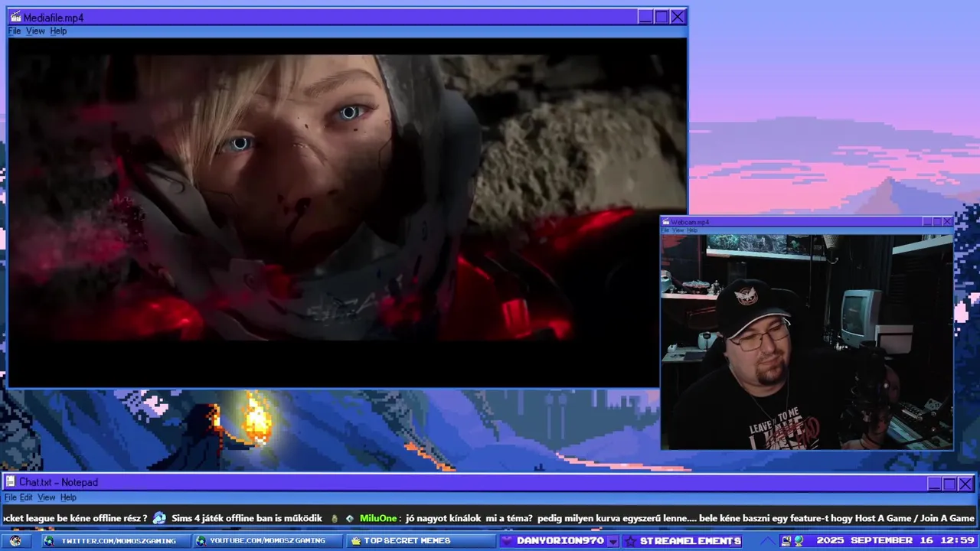Click the flame badge before MiluOne
Screen dimensions: 980x551
[335, 518]
